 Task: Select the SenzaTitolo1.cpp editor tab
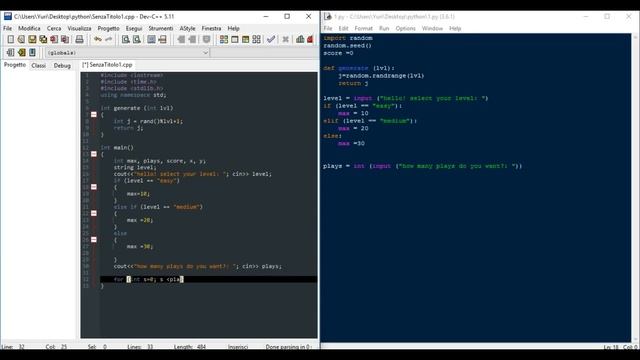pyautogui.click(x=107, y=64)
